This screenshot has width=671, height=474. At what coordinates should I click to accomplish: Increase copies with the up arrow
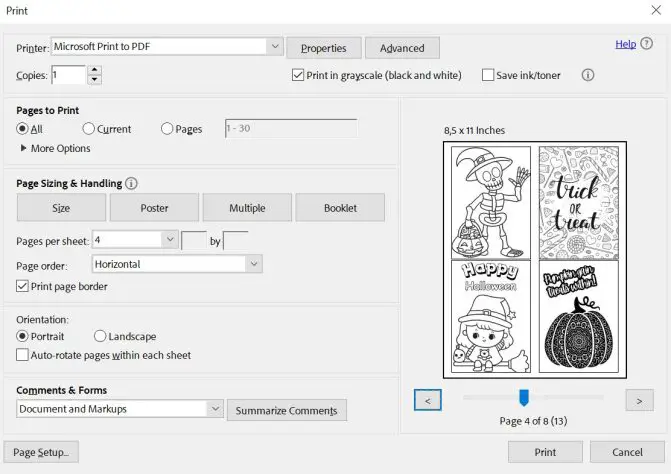point(95,70)
